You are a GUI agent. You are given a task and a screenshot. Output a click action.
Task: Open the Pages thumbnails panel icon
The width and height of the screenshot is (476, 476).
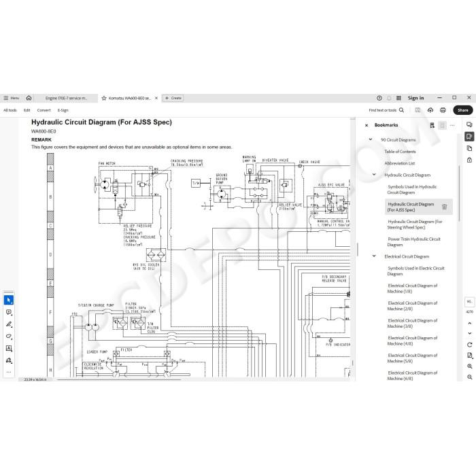469,148
